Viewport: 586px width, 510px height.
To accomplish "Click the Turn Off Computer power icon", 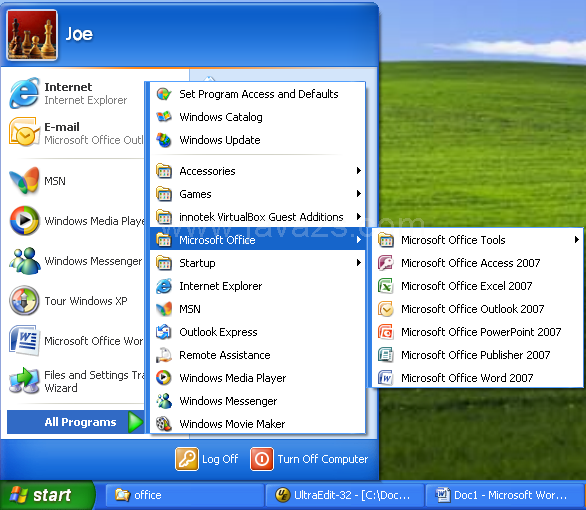I will click(x=262, y=459).
